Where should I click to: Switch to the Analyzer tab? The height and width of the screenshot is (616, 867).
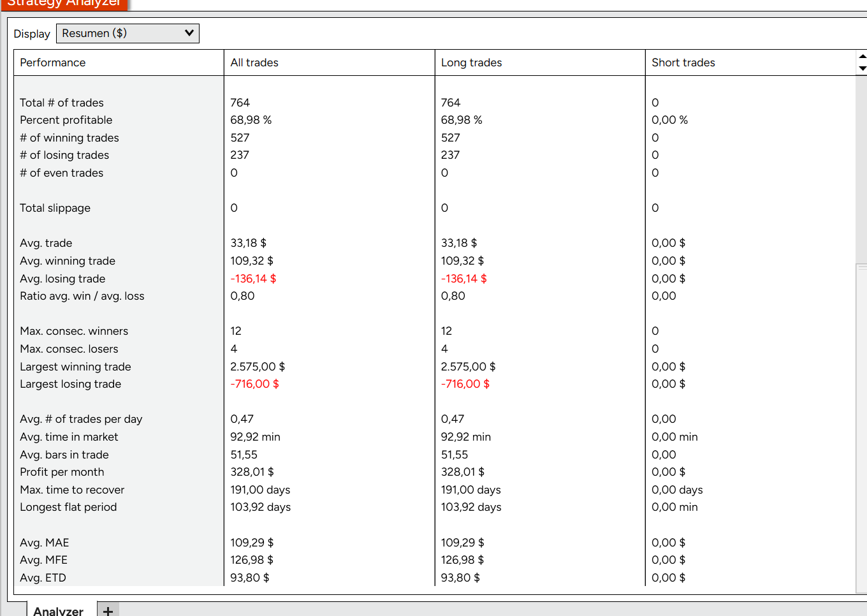pos(58,610)
